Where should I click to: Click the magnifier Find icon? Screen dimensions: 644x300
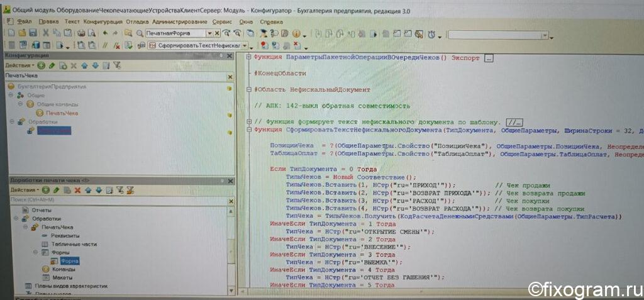(140, 33)
